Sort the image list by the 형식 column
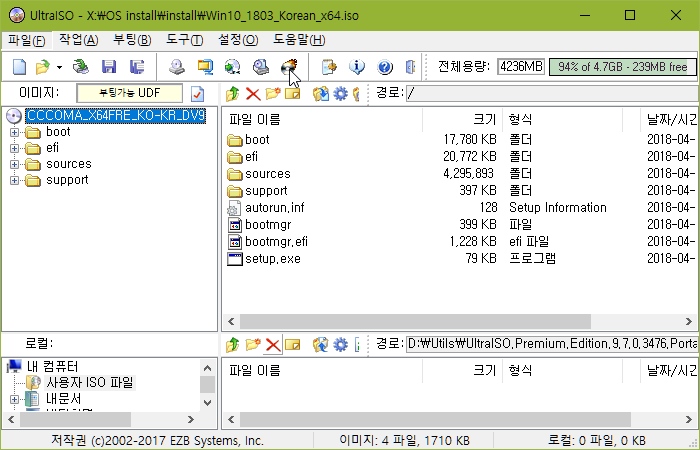700x450 pixels. (562, 120)
